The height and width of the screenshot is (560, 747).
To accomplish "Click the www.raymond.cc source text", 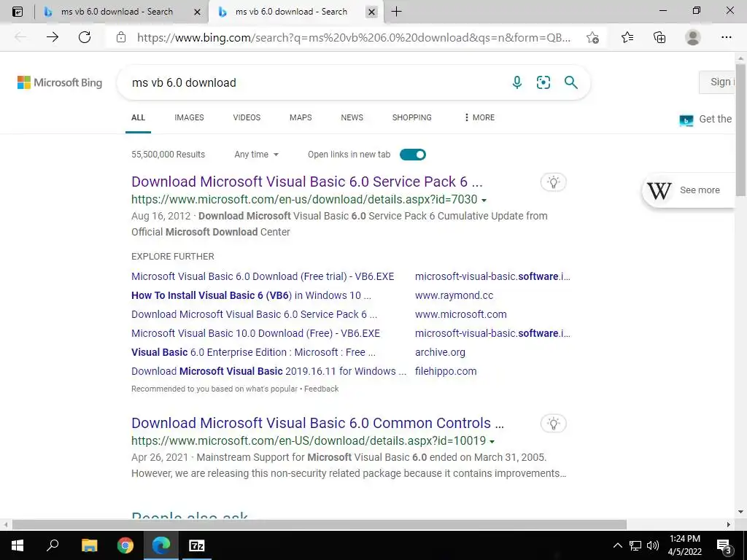I will [x=454, y=295].
